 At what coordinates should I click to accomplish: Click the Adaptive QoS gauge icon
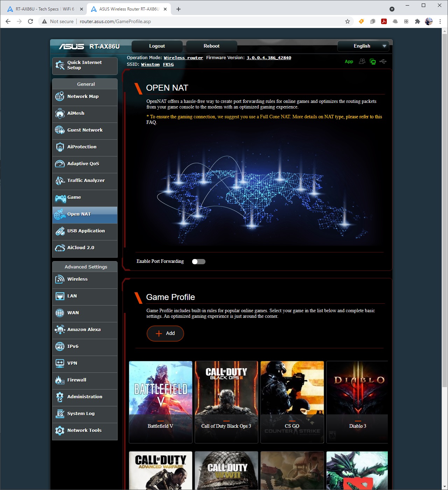point(60,164)
